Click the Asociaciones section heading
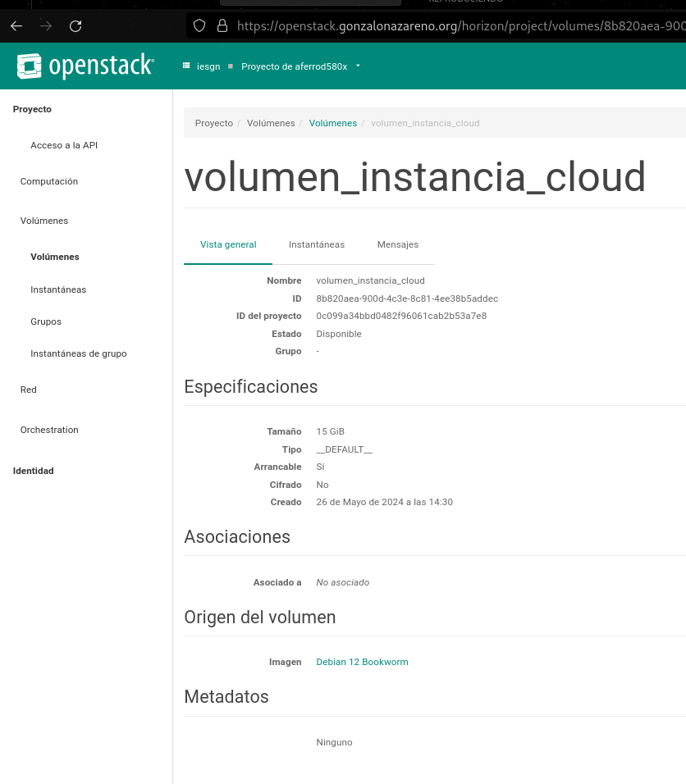The height and width of the screenshot is (784, 686). tap(237, 537)
